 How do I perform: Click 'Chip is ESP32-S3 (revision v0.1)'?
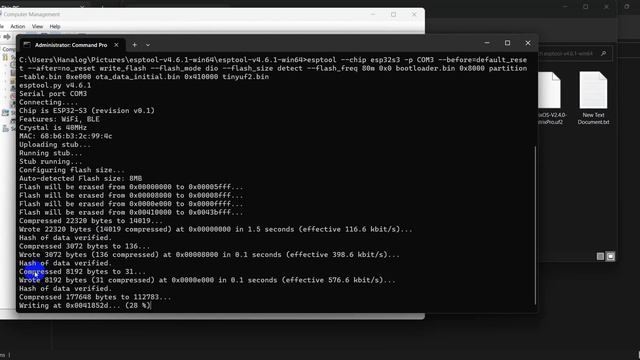click(x=87, y=111)
